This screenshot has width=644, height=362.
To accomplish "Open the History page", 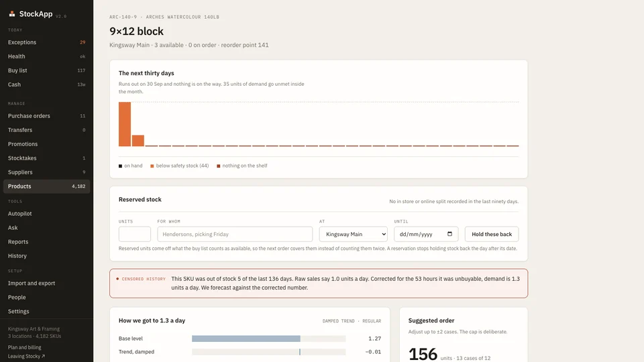I will [46, 255].
